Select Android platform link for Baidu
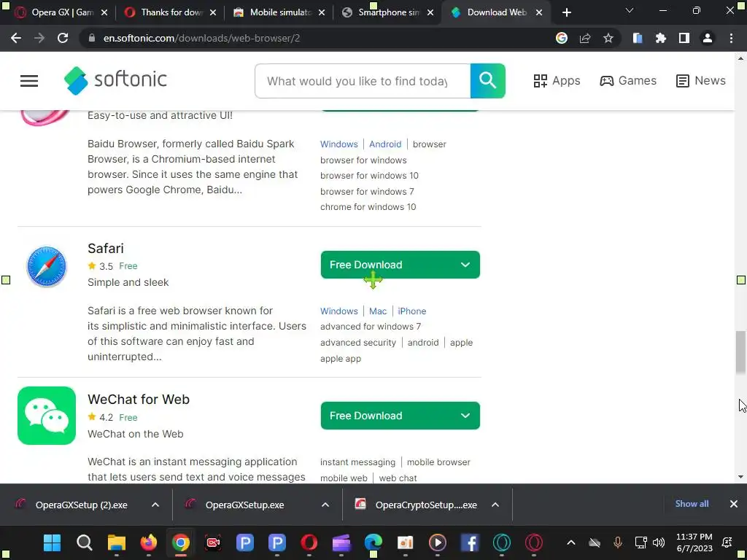 385,144
